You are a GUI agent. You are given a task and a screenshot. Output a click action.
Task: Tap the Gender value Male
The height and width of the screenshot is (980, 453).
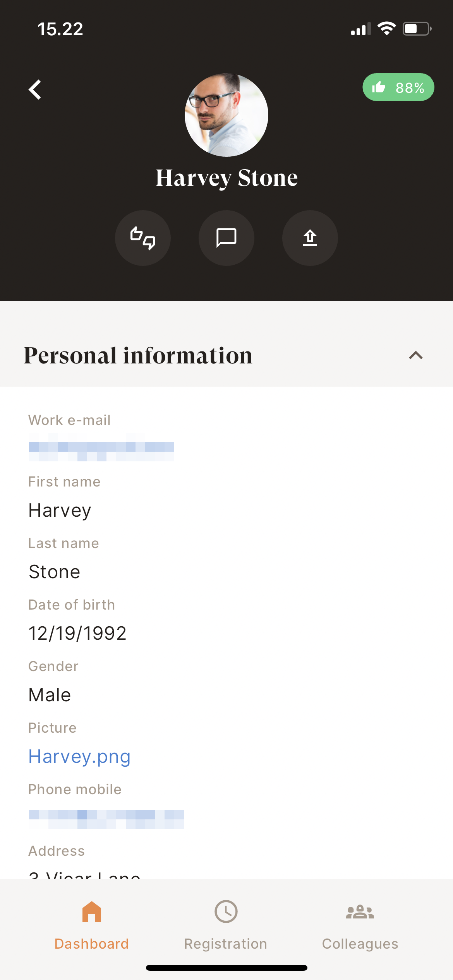pyautogui.click(x=50, y=695)
